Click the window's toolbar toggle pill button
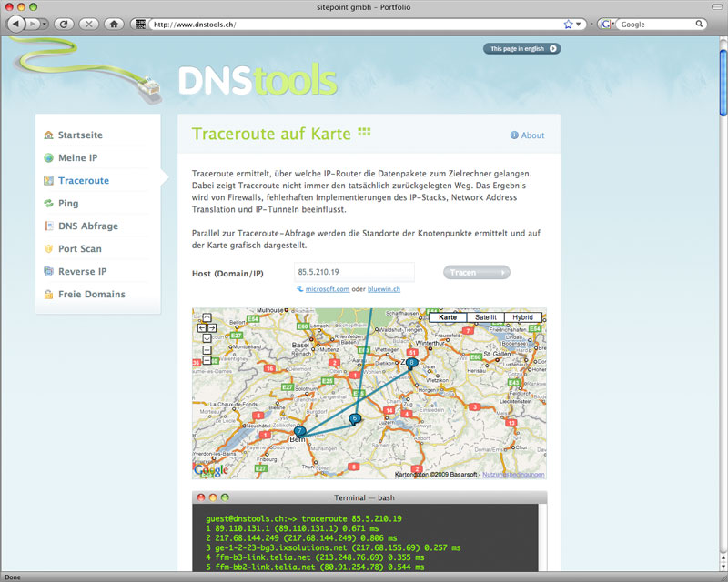Viewport: 728px width, 582px height. (718, 7)
